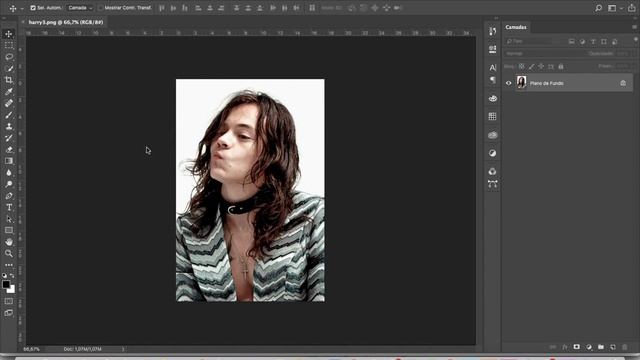Select the Healing Brush tool
The image size is (640, 360).
[9, 103]
